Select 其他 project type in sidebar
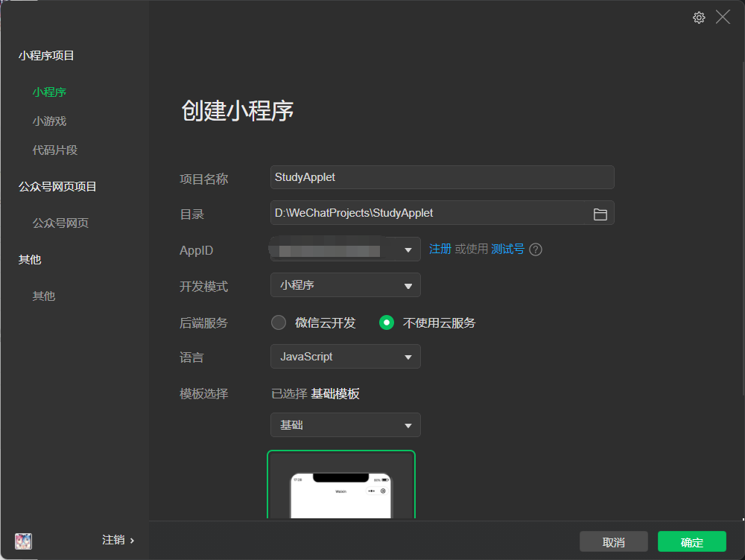 [43, 296]
